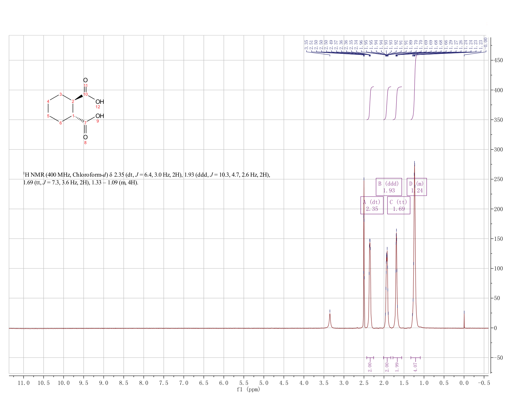This screenshot has height=411, width=532.
Task: Click the y-axis tick label 200
Action: [x=498, y=209]
